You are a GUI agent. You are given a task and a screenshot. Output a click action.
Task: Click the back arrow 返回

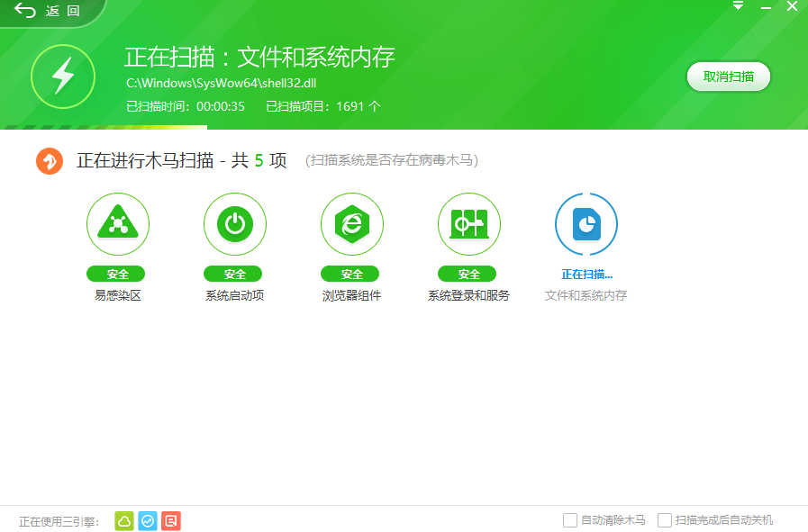[46, 10]
